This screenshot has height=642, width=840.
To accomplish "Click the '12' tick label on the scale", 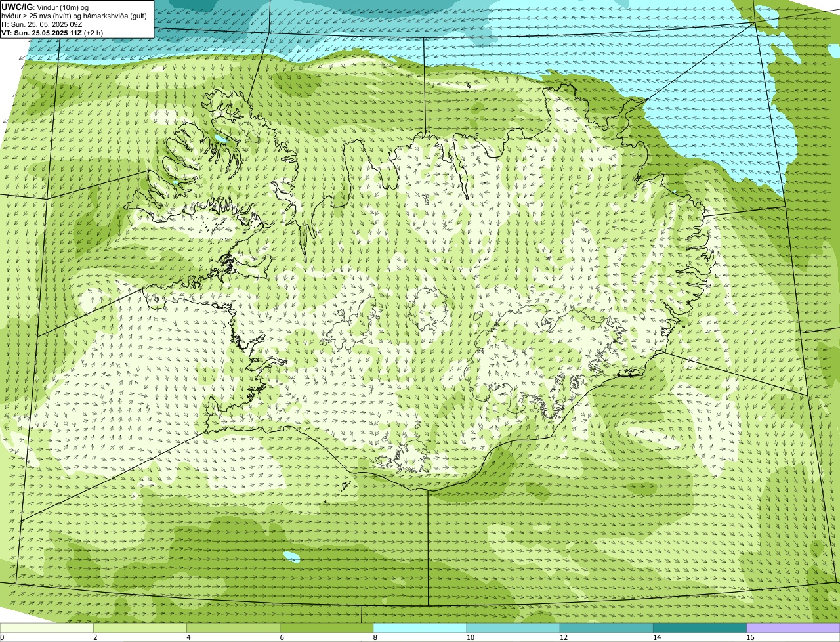I will click(x=563, y=637).
